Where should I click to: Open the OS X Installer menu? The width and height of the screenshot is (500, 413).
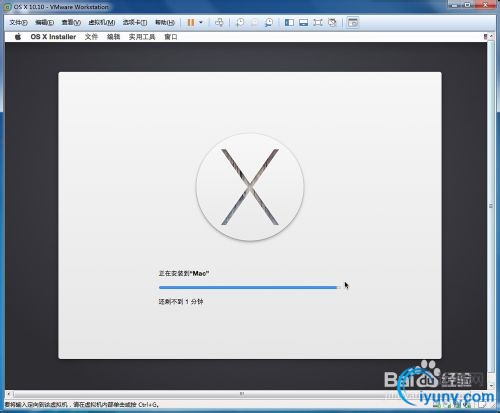[x=53, y=37]
